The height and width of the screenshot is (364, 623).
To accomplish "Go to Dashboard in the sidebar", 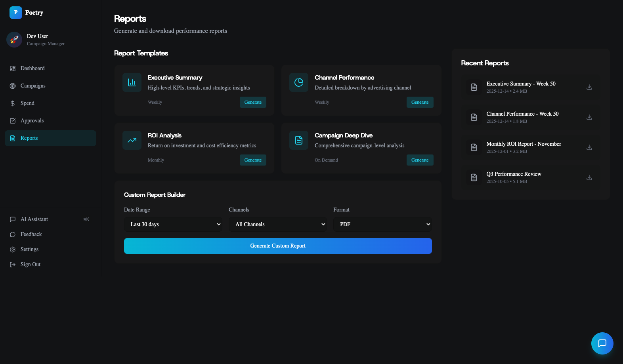I will click(32, 69).
